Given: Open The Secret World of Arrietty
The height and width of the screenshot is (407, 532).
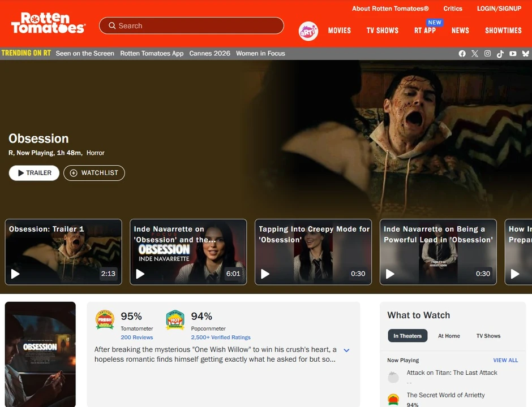Looking at the screenshot, I should tap(445, 395).
